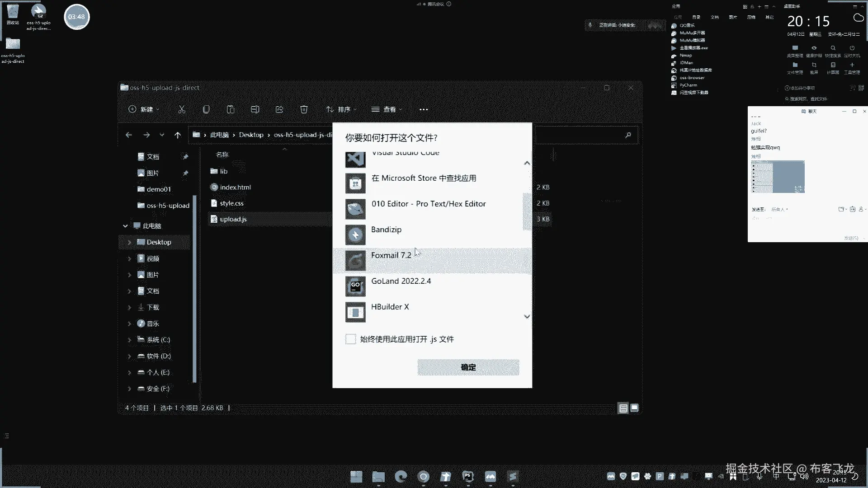Switch to details view layout toggle

[x=623, y=408]
